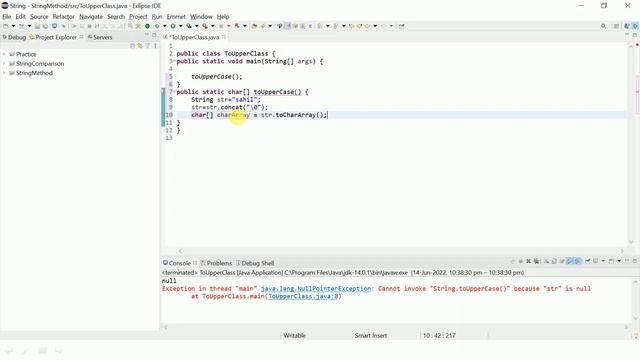The height and width of the screenshot is (360, 640).
Task: Expand the StringComparison project node
Action: (4, 64)
